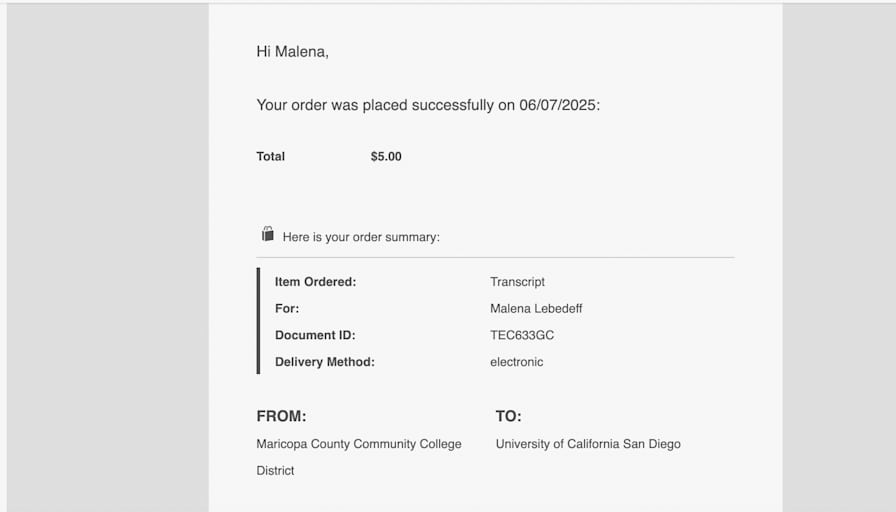
Task: Click the name Malena Lebedeff
Action: (536, 309)
